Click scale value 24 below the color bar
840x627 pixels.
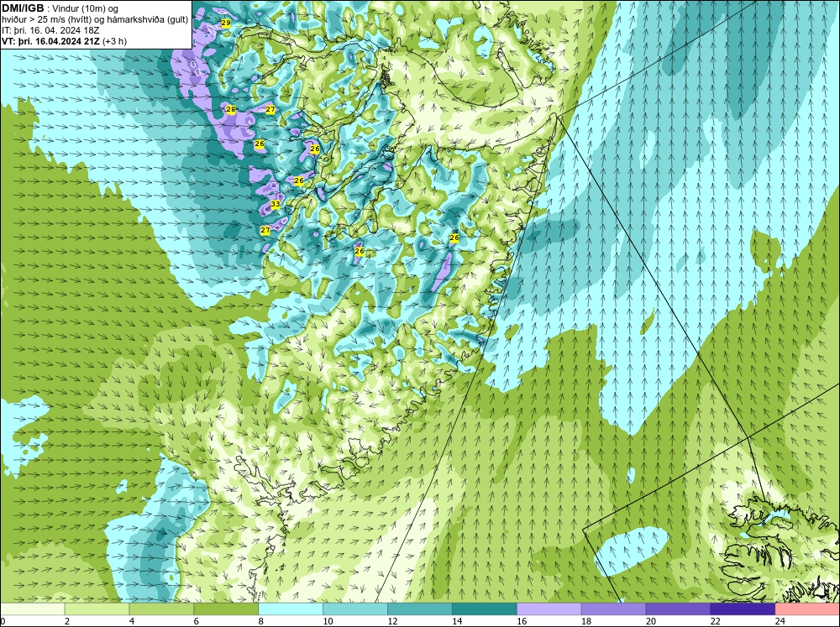pyautogui.click(x=780, y=621)
